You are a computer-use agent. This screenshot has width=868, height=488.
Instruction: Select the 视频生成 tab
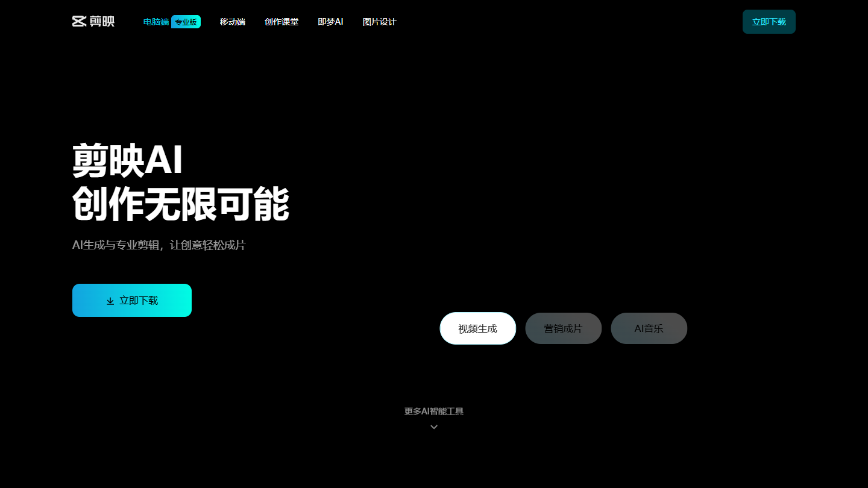coord(478,328)
